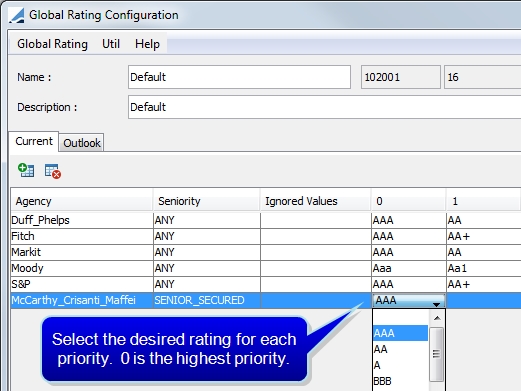Click Markit's AA priority 1 cell
This screenshot has height=391, width=521.
484,252
